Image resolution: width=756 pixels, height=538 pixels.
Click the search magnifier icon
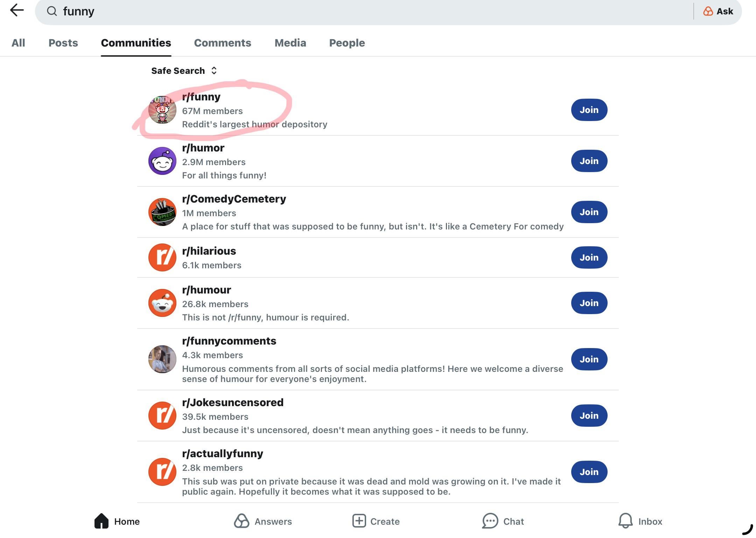point(52,11)
